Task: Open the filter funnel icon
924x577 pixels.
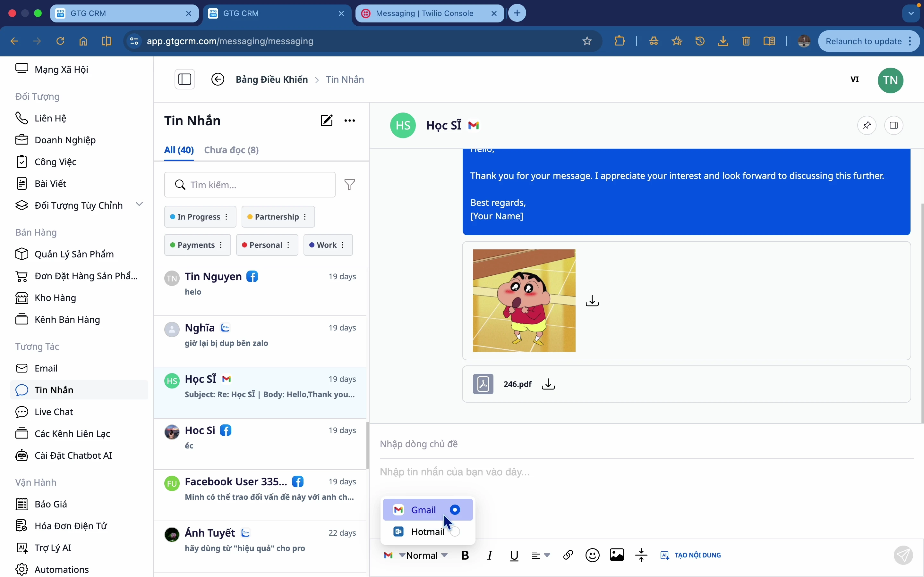Action: click(x=350, y=185)
